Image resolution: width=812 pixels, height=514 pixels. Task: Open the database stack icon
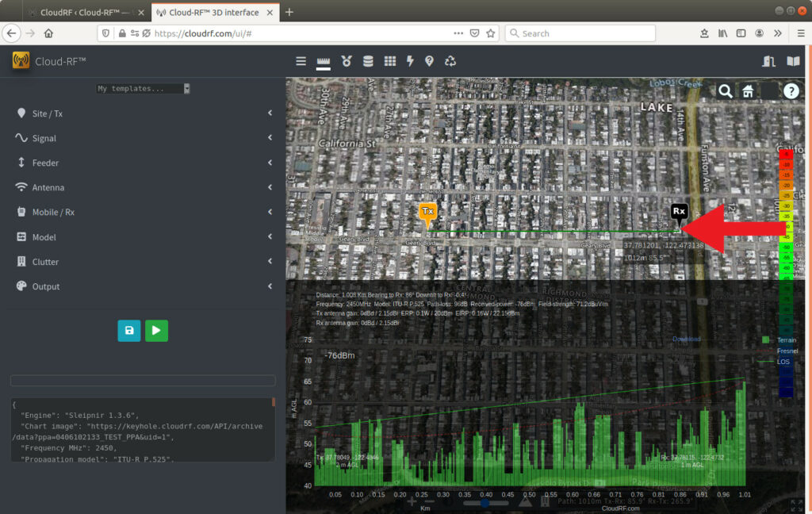[368, 61]
